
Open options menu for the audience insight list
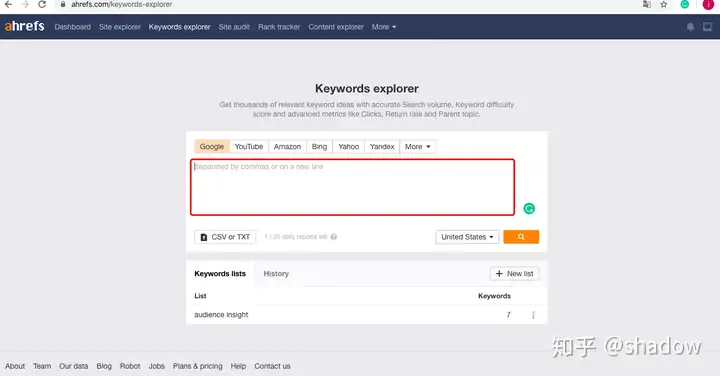coord(533,315)
